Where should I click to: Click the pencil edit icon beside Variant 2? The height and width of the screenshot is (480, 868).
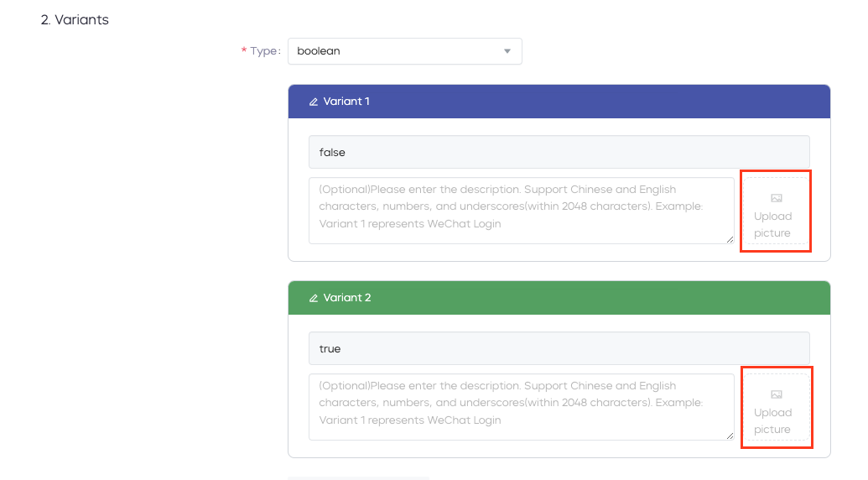(314, 299)
